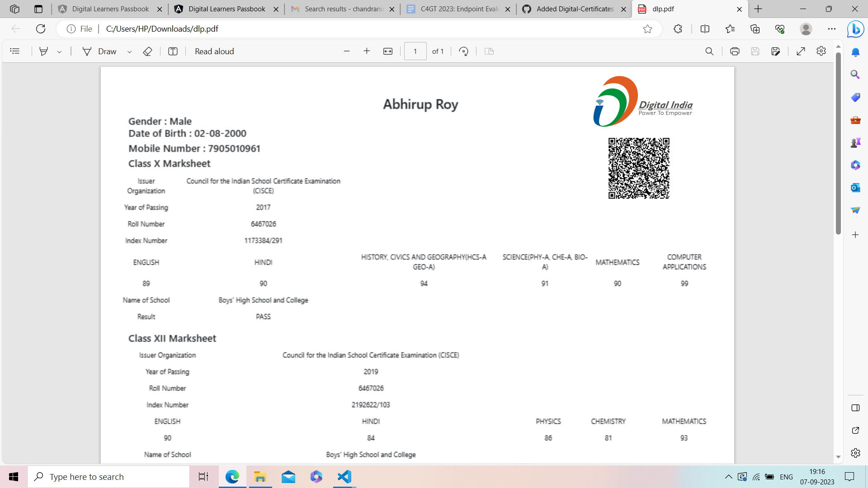Toggle the bookmark star for this page
Screen dimensions: 868x488
pos(648,28)
